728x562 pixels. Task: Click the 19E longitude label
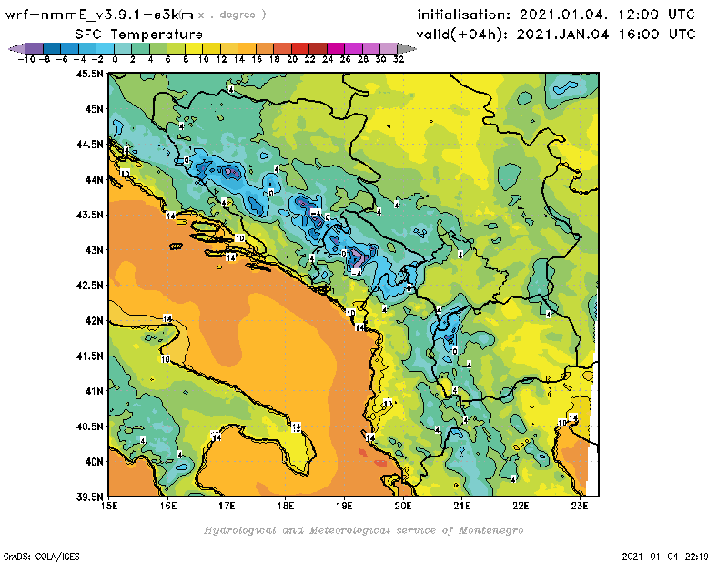pyautogui.click(x=345, y=506)
